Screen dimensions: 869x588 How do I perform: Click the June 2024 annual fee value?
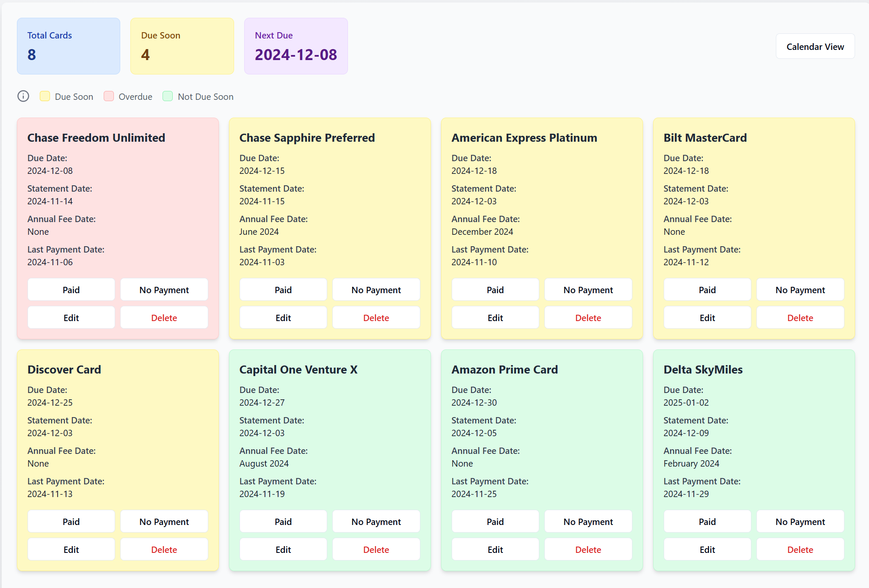[259, 232]
